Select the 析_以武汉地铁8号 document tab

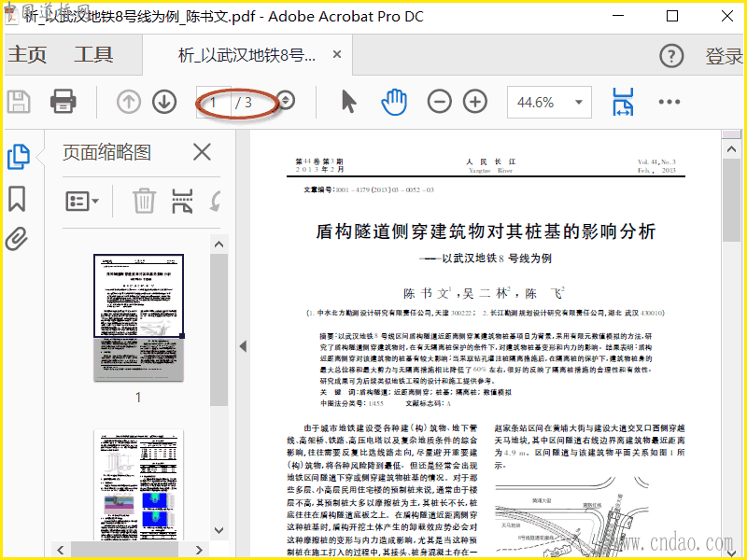click(x=247, y=55)
